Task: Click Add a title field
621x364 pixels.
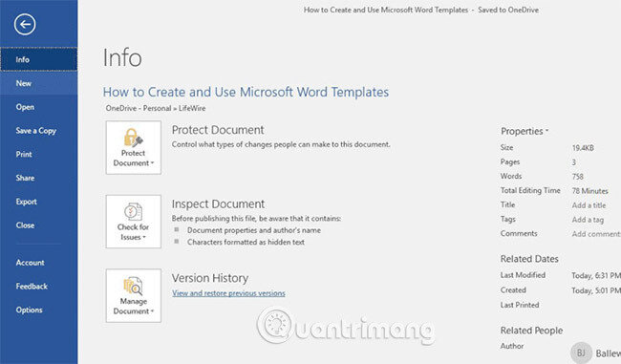Action: [589, 205]
